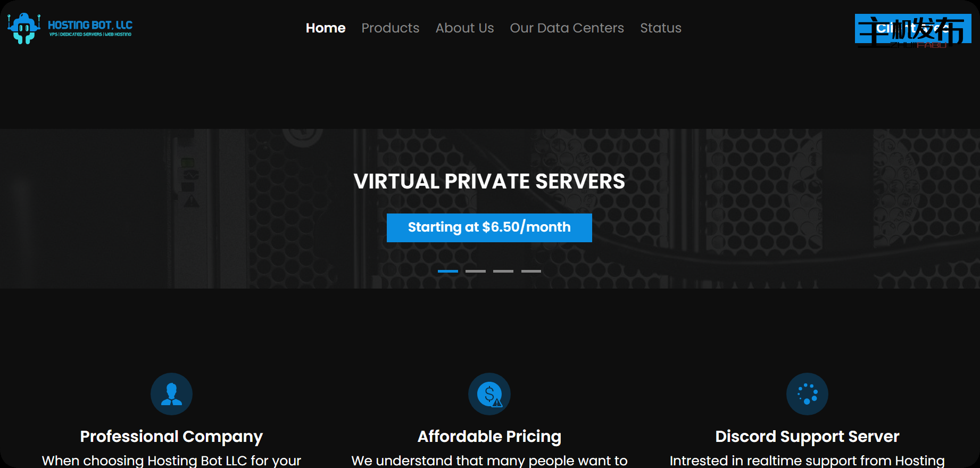Open the Products menu item
Viewport: 980px width, 468px height.
[x=391, y=28]
